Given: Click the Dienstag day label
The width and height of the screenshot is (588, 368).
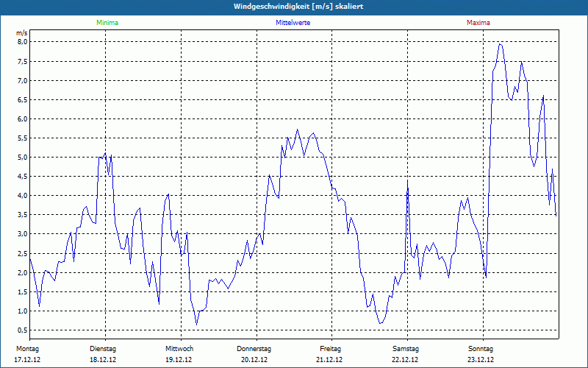Looking at the screenshot, I should click(103, 349).
